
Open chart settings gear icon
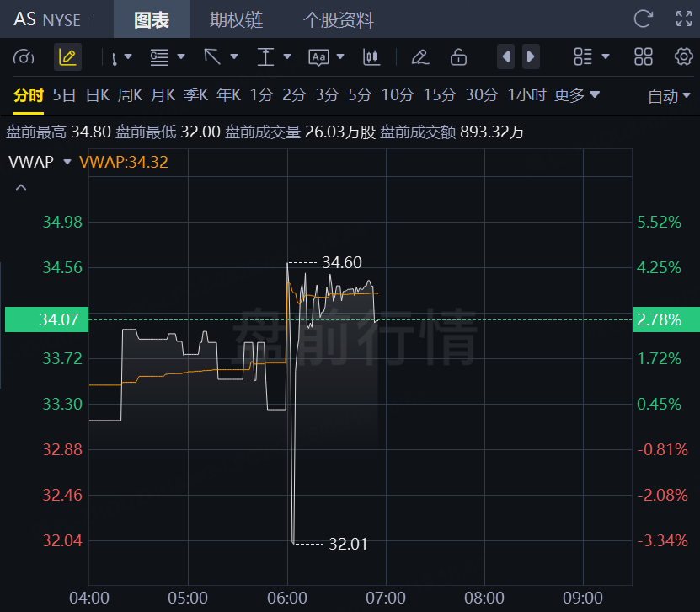coord(683,56)
